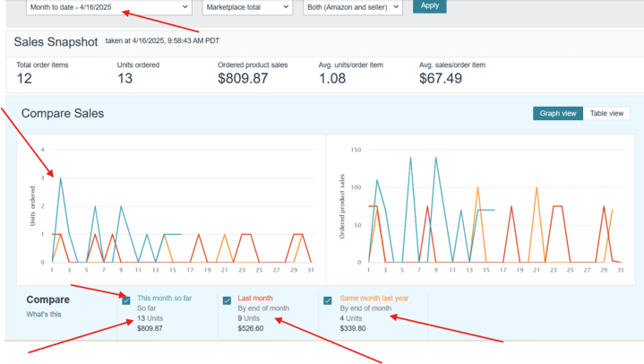The width and height of the screenshot is (644, 364).
Task: Click the Total order items value 12
Action: [24, 79]
